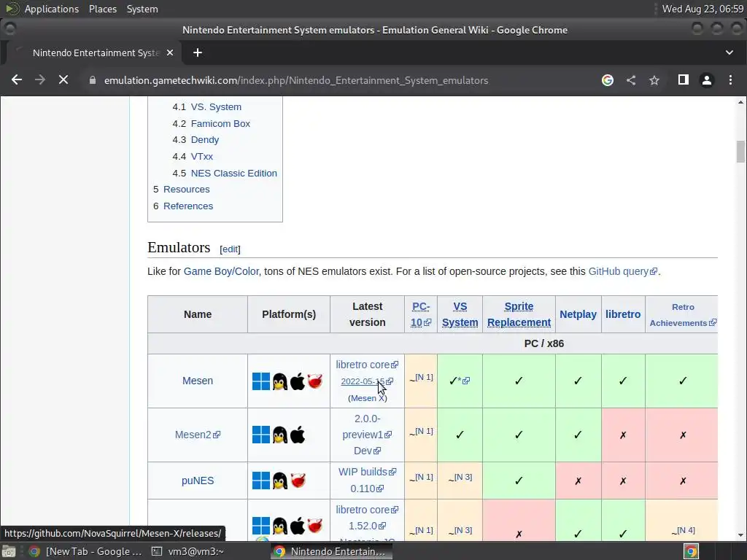Open the Mesen2 external link
Screen dimensions: 747x560
[x=197, y=435]
